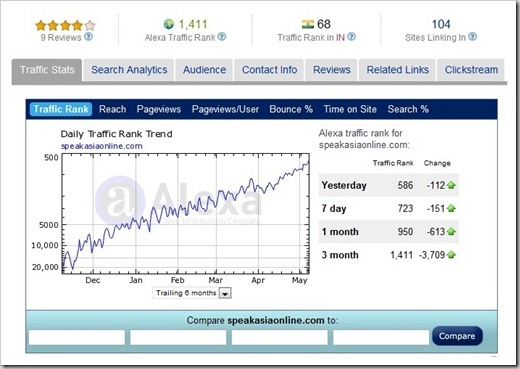Viewport: 520px width, 369px height.
Task: Click green up arrow in 3 month row
Action: coord(451,255)
